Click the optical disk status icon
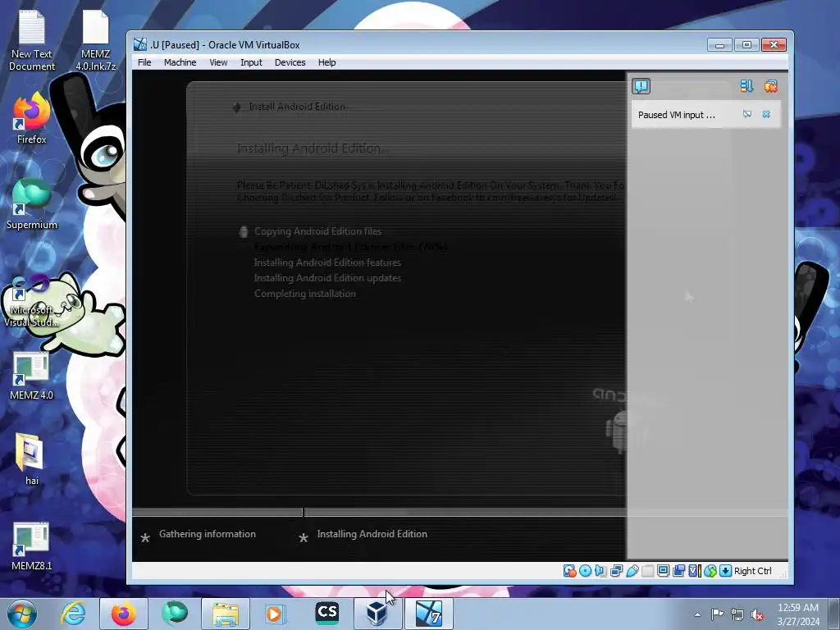The height and width of the screenshot is (630, 840). pos(585,571)
